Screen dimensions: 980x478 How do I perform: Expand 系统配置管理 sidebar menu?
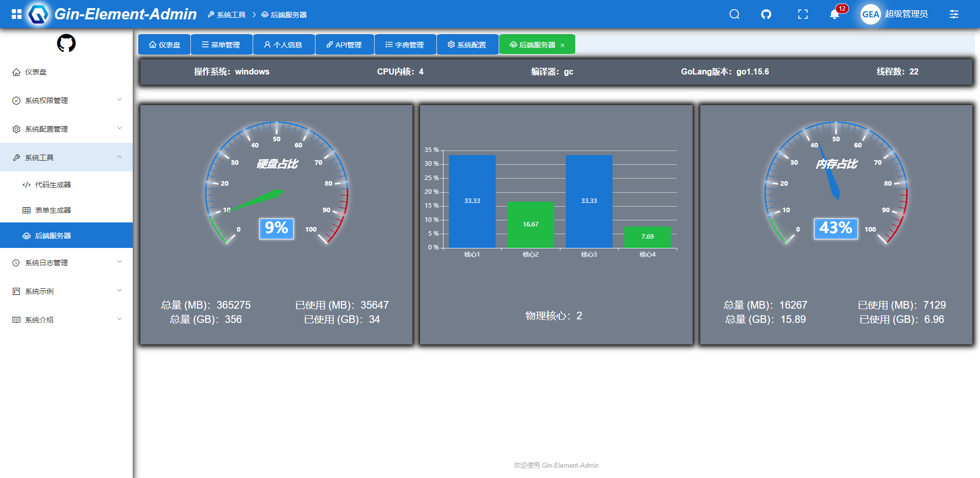point(66,129)
